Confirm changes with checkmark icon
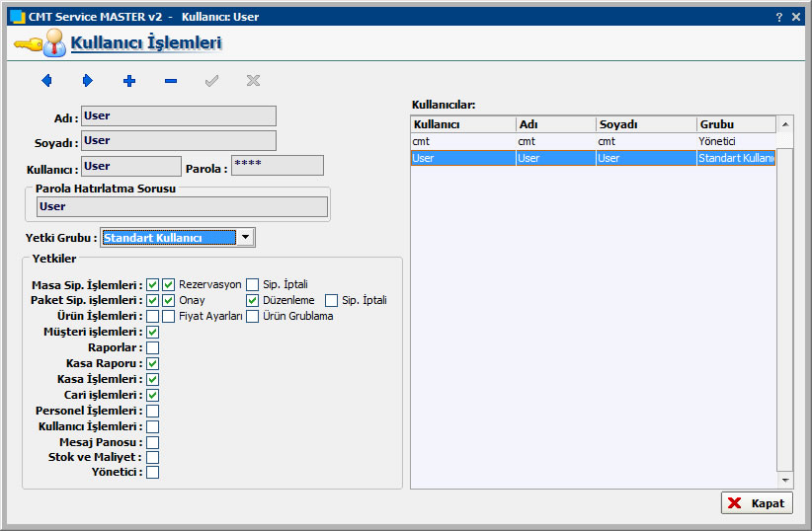The image size is (812, 531). coord(211,81)
